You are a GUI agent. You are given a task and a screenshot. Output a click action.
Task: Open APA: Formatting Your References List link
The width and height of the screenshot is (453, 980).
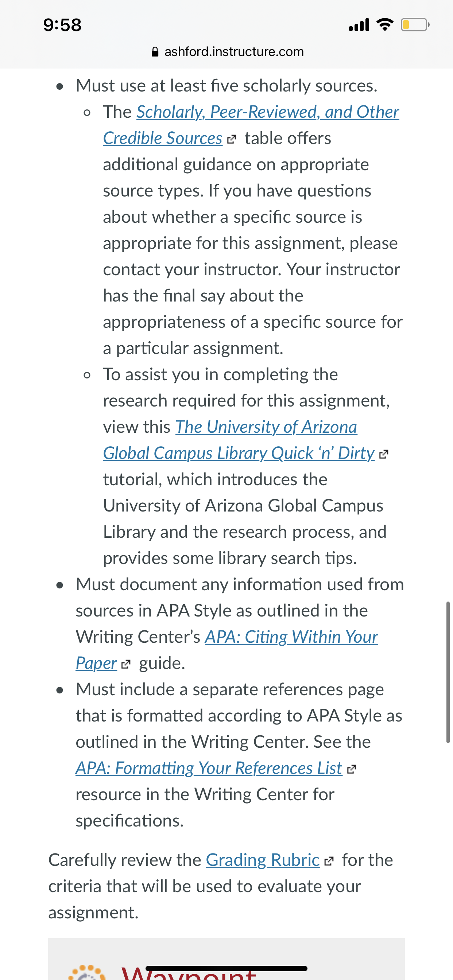click(x=209, y=769)
